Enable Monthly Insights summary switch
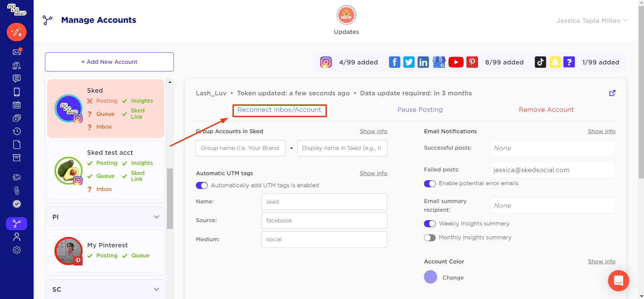The image size is (644, 299). coord(430,238)
